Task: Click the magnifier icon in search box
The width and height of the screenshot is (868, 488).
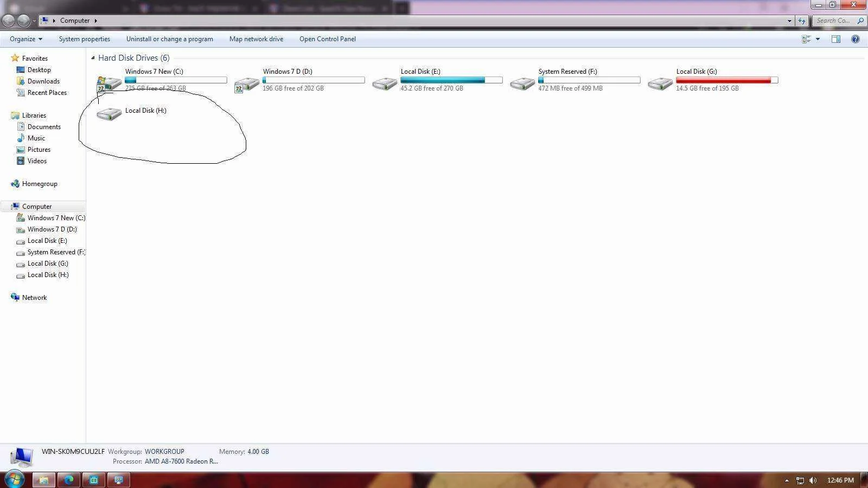Action: pos(860,21)
